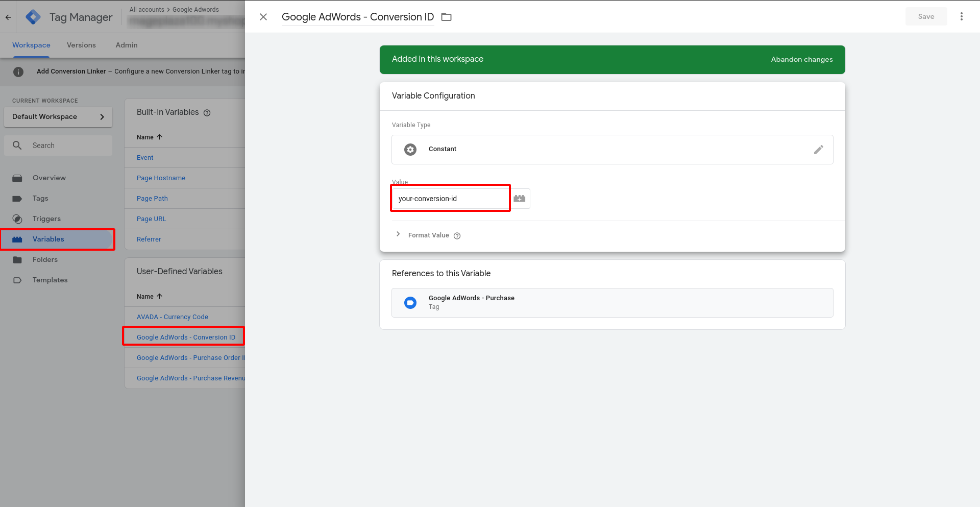Viewport: 980px width, 507px height.
Task: Close the variable editor panel
Action: point(263,17)
